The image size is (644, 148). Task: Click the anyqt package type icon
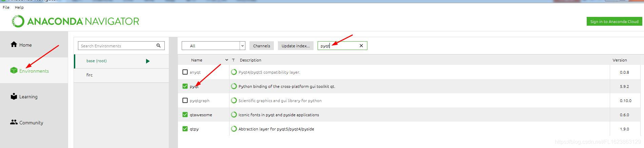point(234,72)
